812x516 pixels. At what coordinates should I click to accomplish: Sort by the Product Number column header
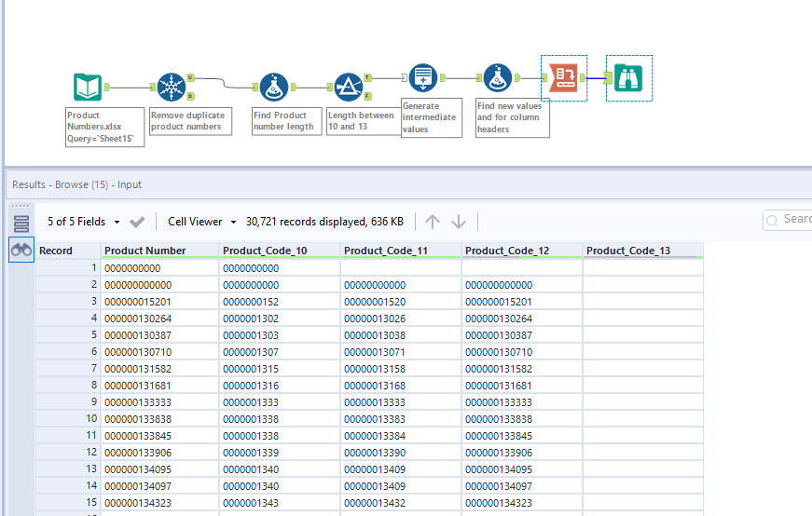tap(160, 251)
